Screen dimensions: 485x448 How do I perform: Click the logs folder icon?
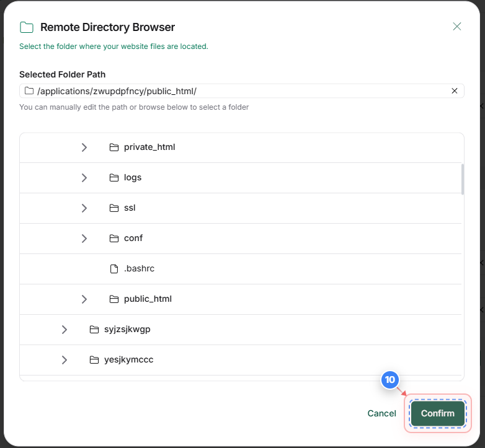(114, 178)
